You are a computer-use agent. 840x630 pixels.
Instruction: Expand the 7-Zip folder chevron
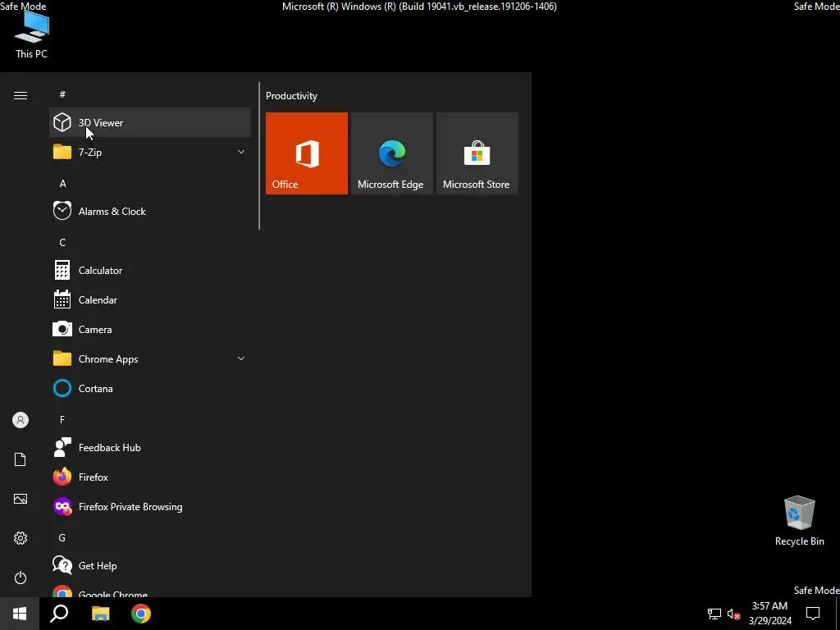click(x=241, y=152)
